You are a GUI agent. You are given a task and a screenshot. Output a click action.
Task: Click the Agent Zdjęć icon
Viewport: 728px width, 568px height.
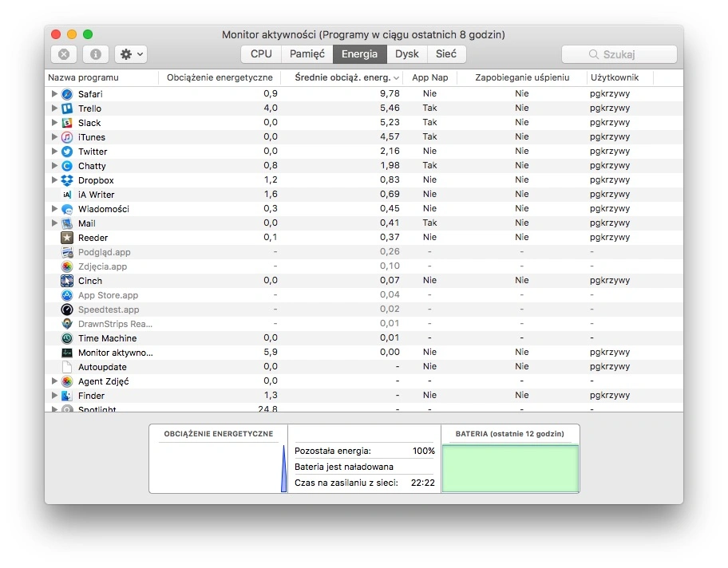click(x=67, y=382)
